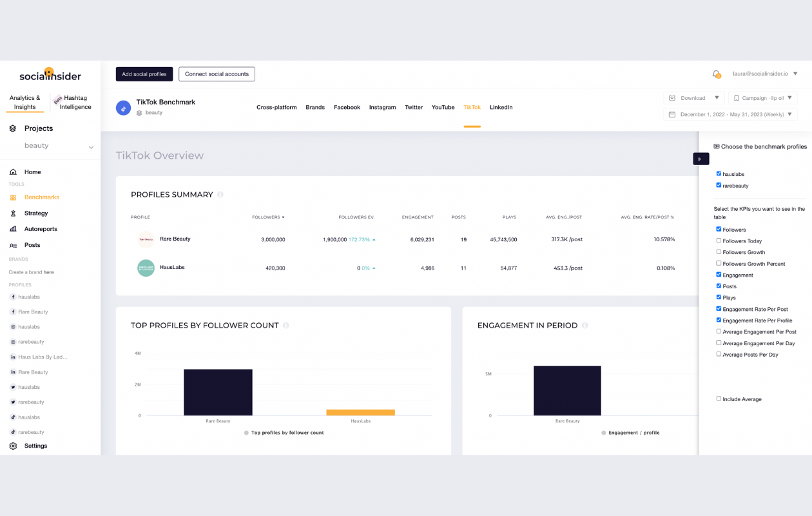Viewport: 812px width, 516px height.
Task: Click the Projects layers icon
Action: (13, 128)
